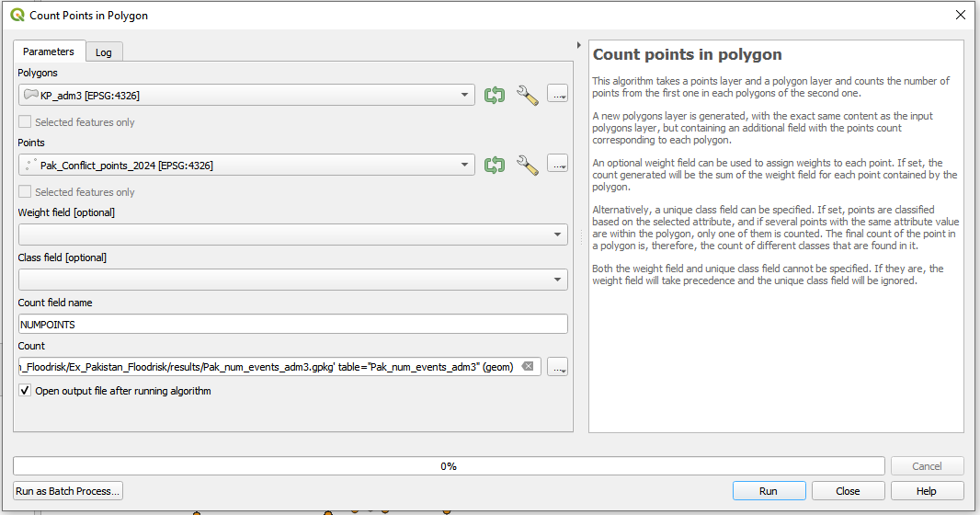Click iterate-over-layer icon for Polygons input
This screenshot has height=515, width=980.
tap(495, 95)
